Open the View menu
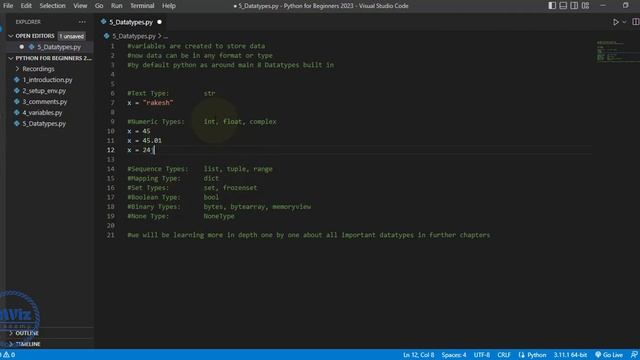The height and width of the screenshot is (360, 640). click(x=80, y=6)
